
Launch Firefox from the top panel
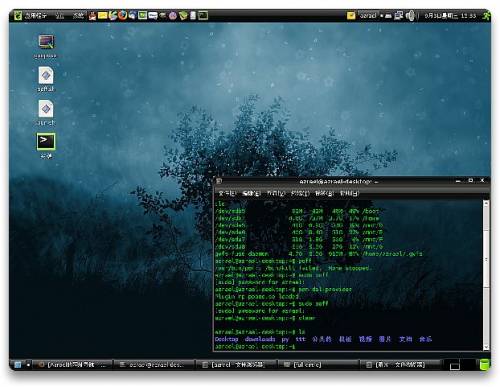coord(122,15)
